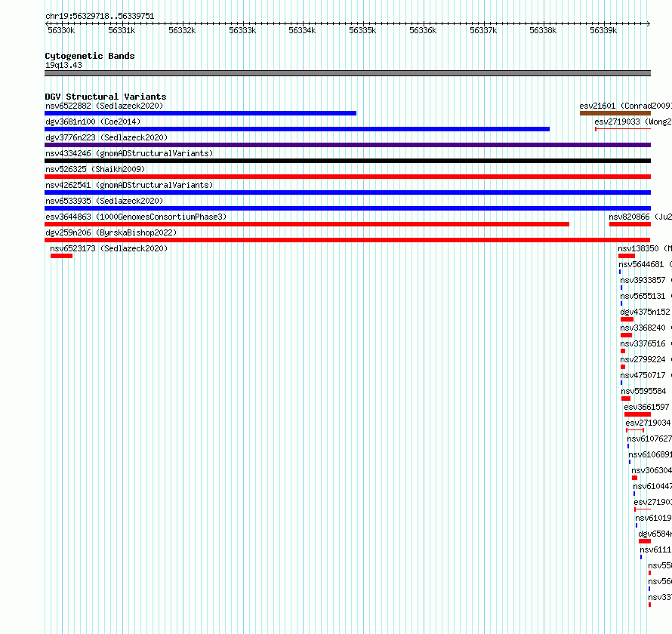
Task: Open variant dgv4375n152 label
Action: point(645,312)
